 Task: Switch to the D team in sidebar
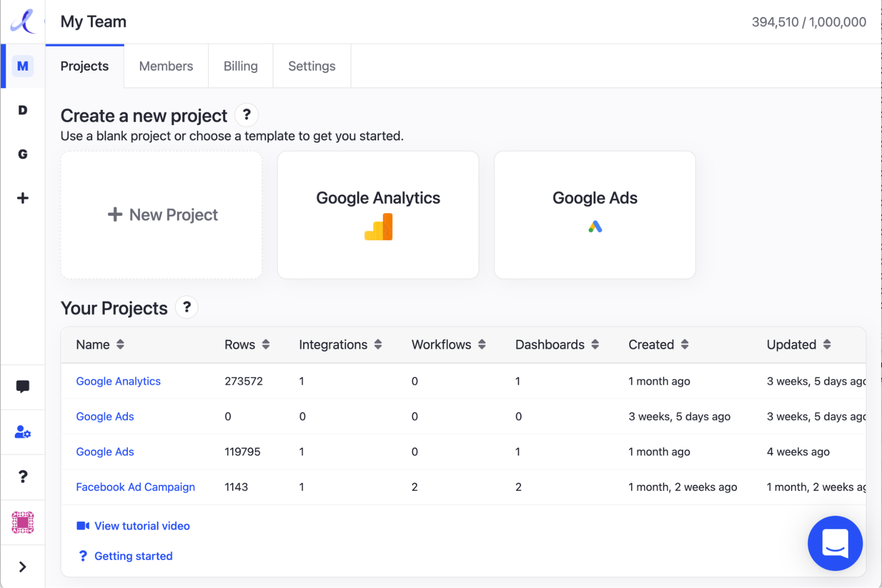tap(23, 110)
